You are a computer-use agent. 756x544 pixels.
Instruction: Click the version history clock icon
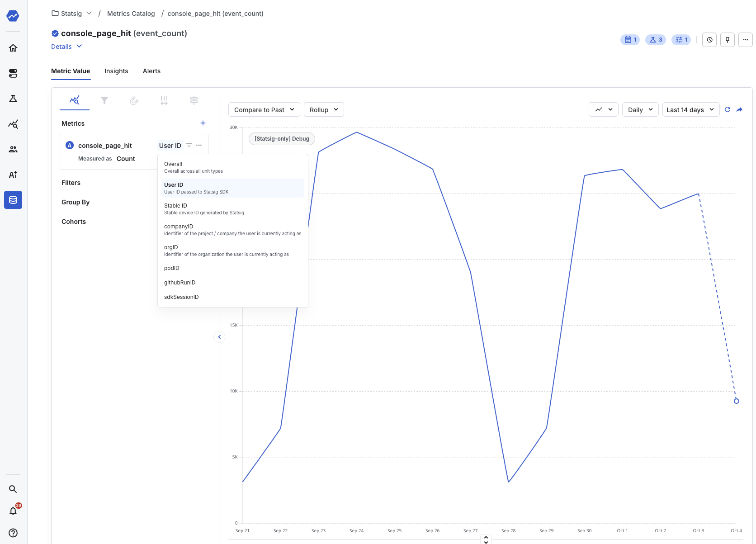pyautogui.click(x=709, y=40)
